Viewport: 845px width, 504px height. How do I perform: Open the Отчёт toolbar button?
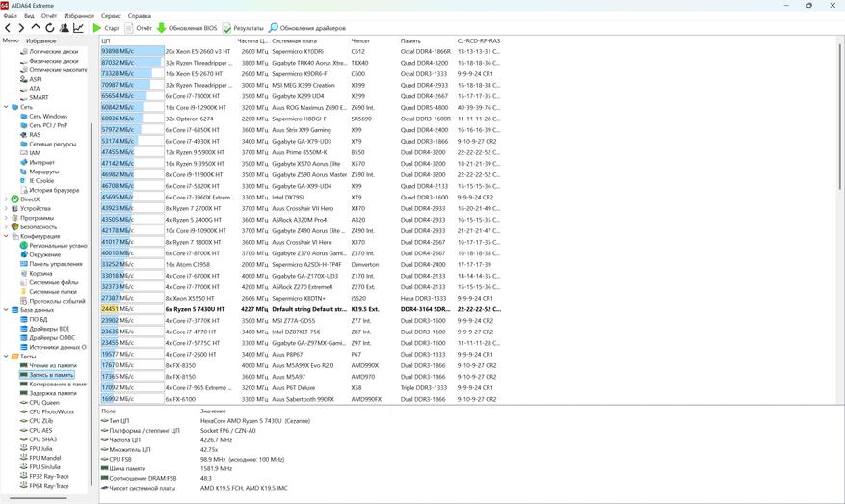click(138, 28)
